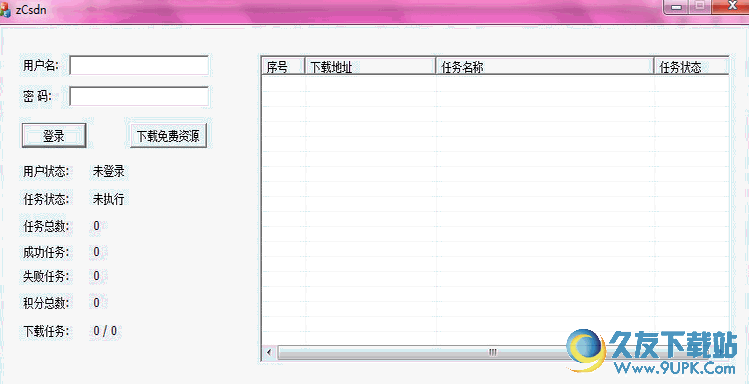Click the 未执行 task status text
The image size is (749, 384).
tap(108, 199)
